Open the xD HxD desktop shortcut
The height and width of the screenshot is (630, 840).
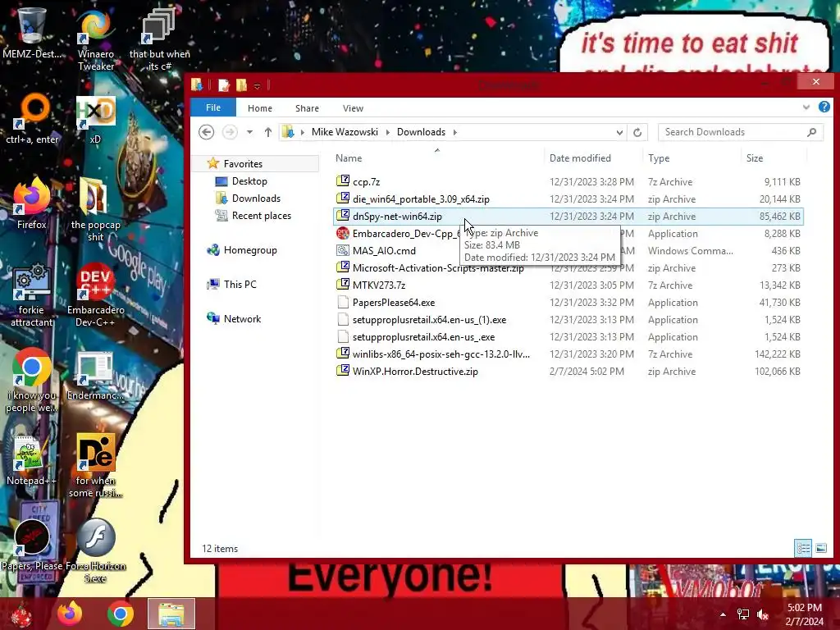pos(95,119)
